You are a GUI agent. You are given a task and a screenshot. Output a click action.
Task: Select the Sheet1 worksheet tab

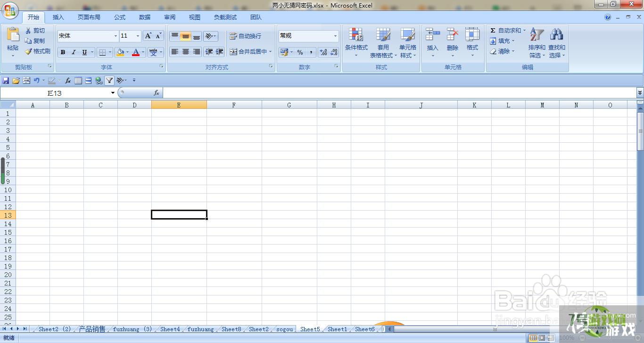pos(337,329)
